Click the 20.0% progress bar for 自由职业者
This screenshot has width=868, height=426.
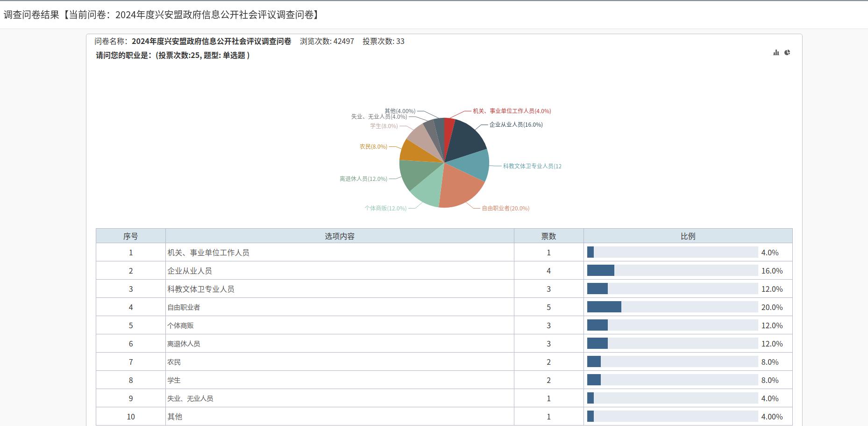pyautogui.click(x=672, y=307)
